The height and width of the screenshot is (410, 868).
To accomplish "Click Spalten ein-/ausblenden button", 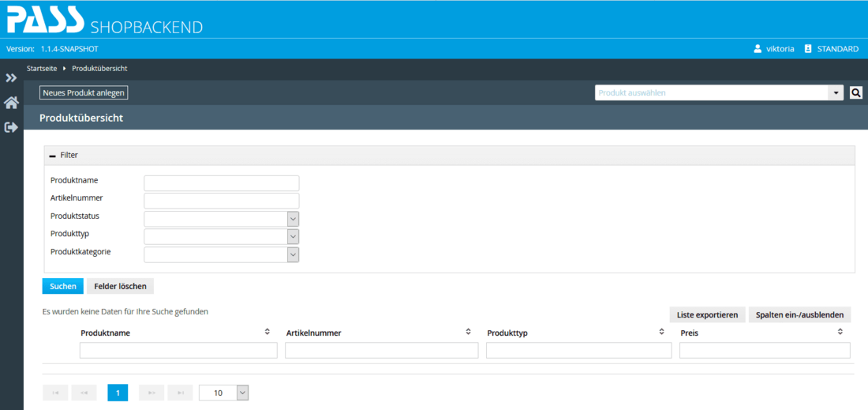I will coord(800,314).
